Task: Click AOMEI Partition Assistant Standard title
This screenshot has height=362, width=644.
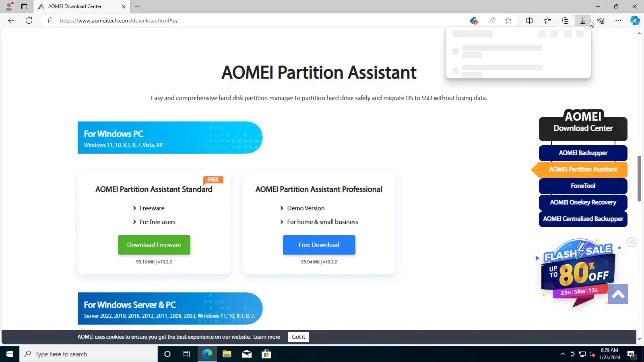Action: click(154, 189)
